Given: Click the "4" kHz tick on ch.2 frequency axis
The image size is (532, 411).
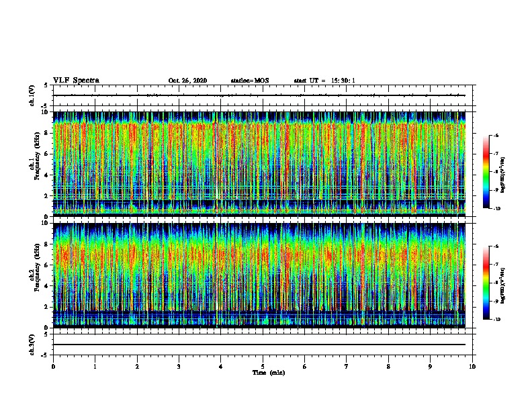Looking at the screenshot, I should [46, 286].
